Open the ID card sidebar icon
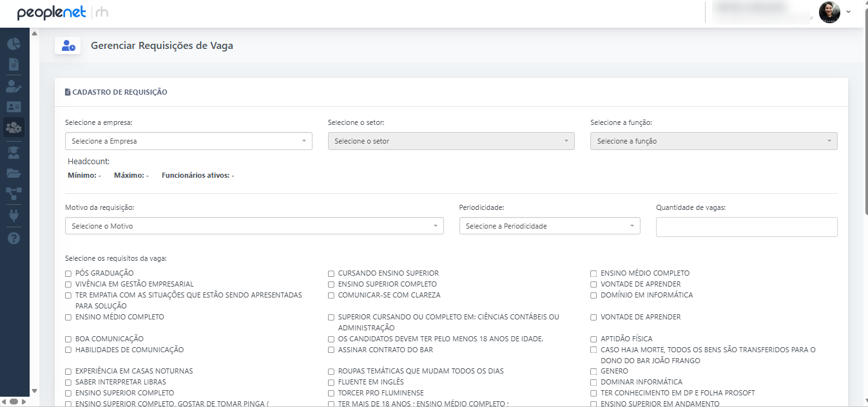The image size is (868, 407). click(x=14, y=107)
